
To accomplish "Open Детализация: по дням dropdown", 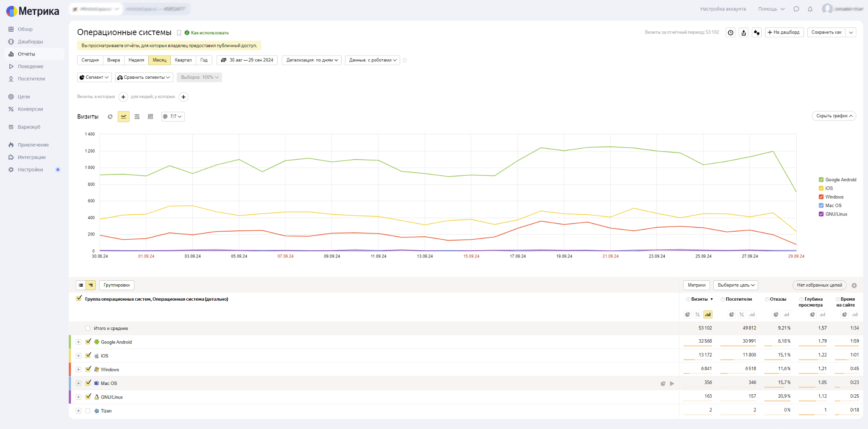I will tap(312, 60).
